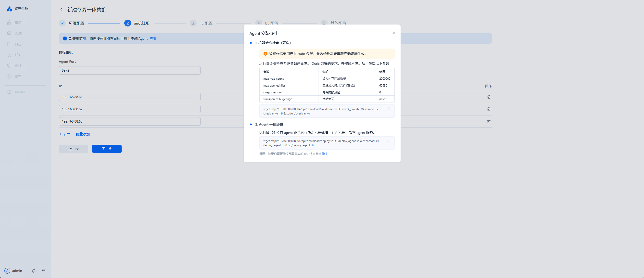Screen dimensions: 644x278
Task: Copy the deploy_agent.sh wget command
Action: 389,140
